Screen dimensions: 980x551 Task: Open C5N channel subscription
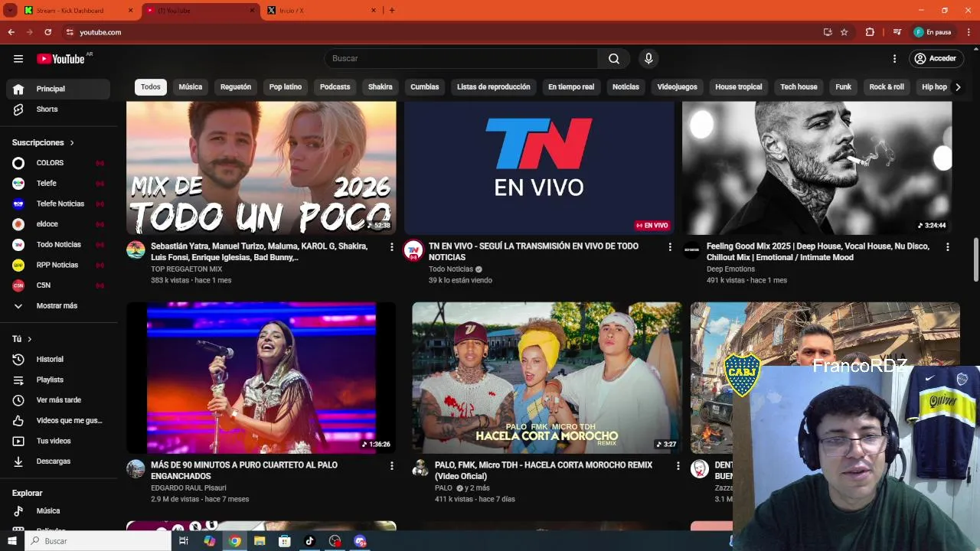[58, 285]
